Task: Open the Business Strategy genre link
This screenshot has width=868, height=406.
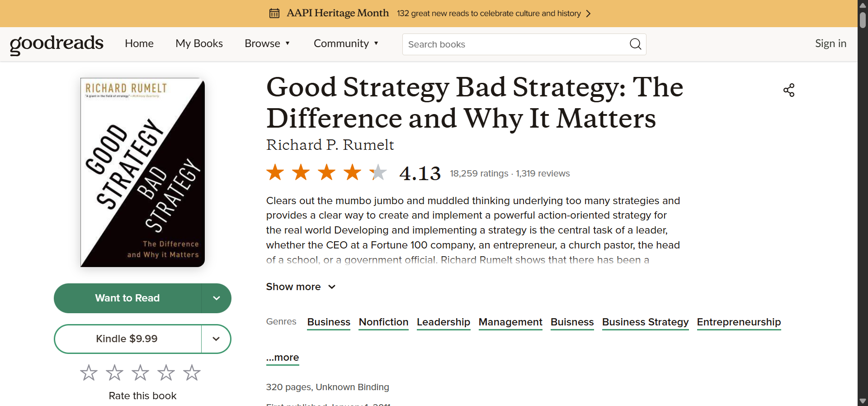Action: click(645, 322)
